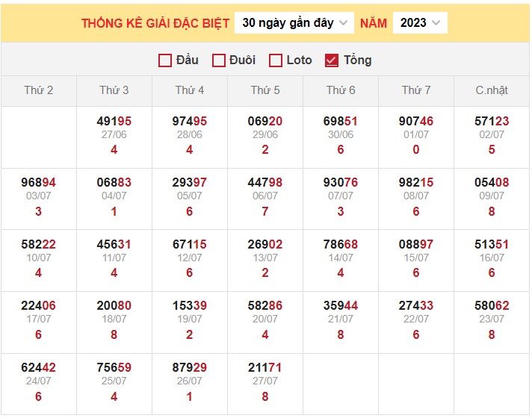This screenshot has width=532, height=418.
Task: Select result 62442 dated 24/07
Action: coord(39,367)
